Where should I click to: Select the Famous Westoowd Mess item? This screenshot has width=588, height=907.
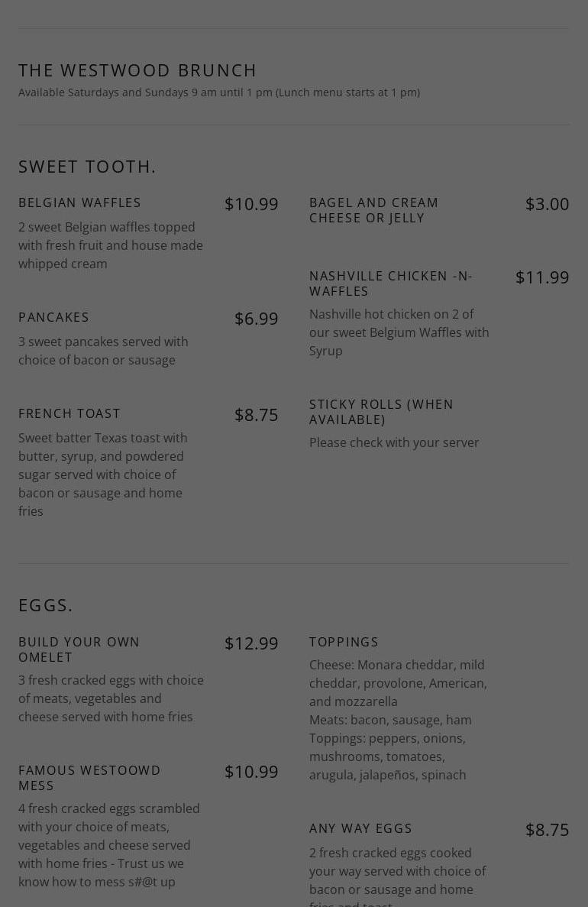pos(89,778)
